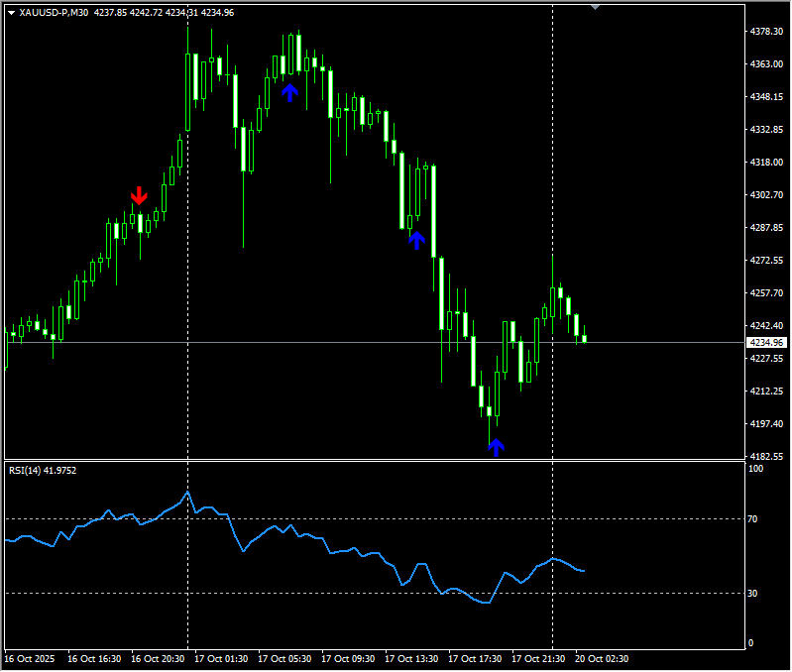Click the 20 Oct 02:30 time label

tap(603, 658)
